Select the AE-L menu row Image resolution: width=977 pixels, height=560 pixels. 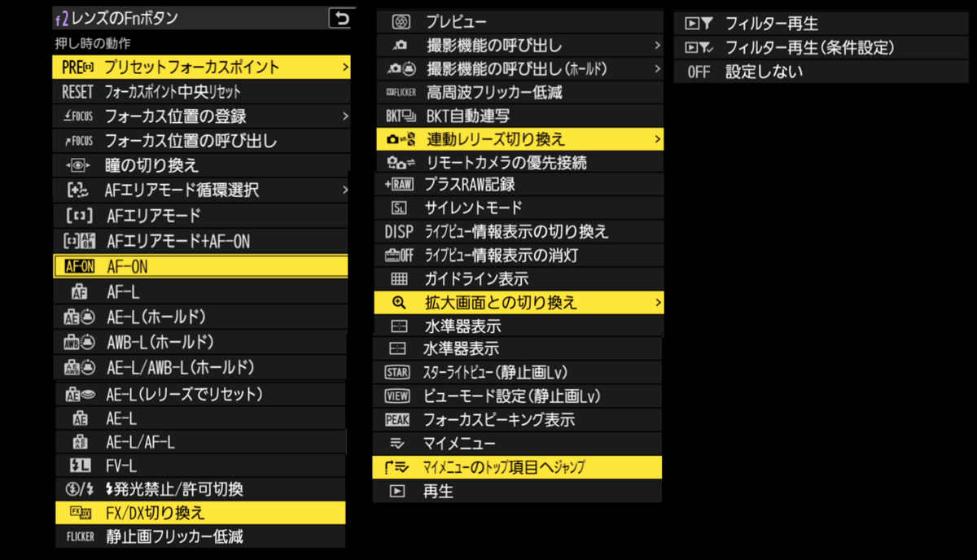coord(200,419)
